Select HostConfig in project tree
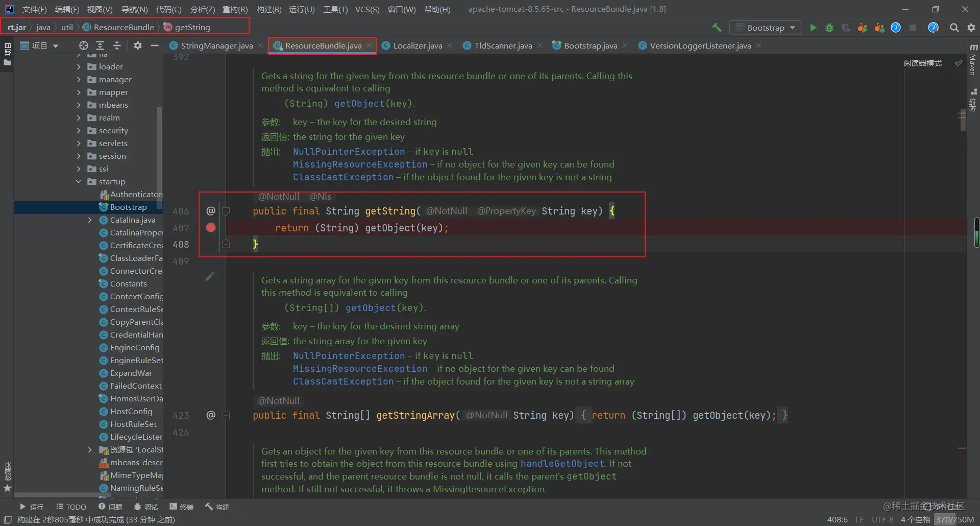This screenshot has height=526, width=980. tap(131, 411)
